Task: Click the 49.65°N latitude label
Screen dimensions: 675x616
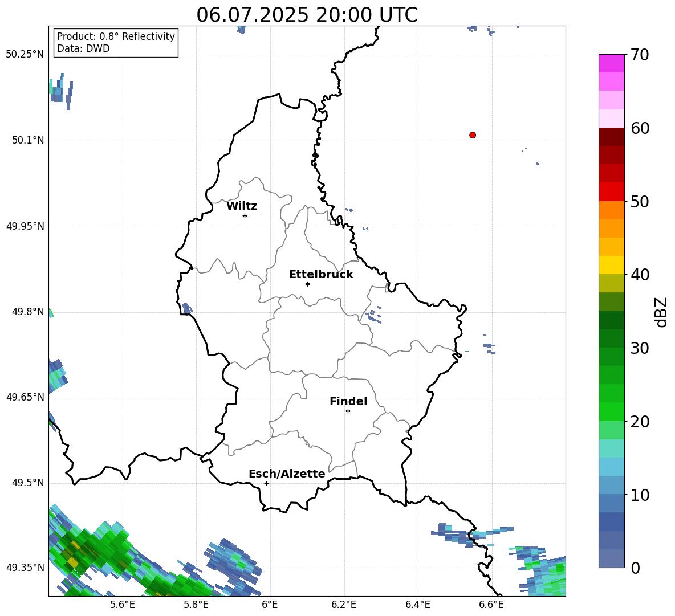Action: [x=25, y=397]
